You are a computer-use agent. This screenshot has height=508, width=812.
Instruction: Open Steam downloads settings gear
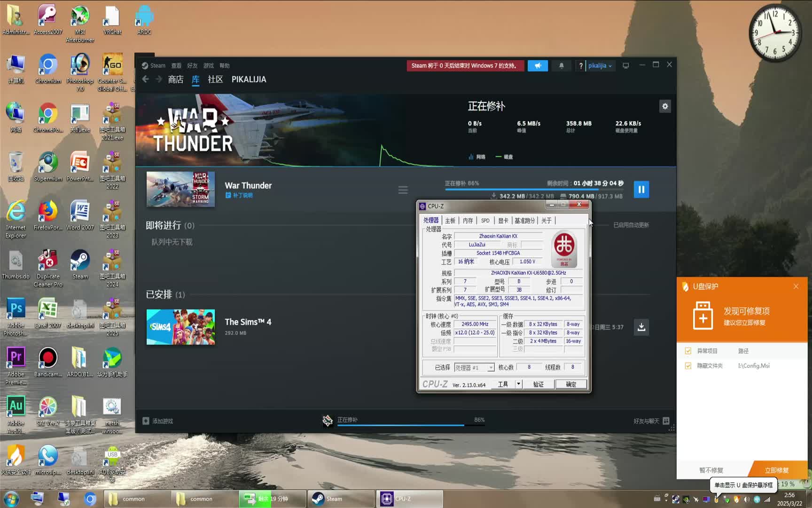tap(664, 106)
